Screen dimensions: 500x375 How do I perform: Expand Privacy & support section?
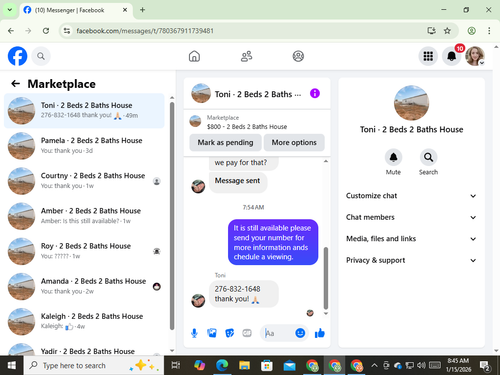click(x=411, y=260)
